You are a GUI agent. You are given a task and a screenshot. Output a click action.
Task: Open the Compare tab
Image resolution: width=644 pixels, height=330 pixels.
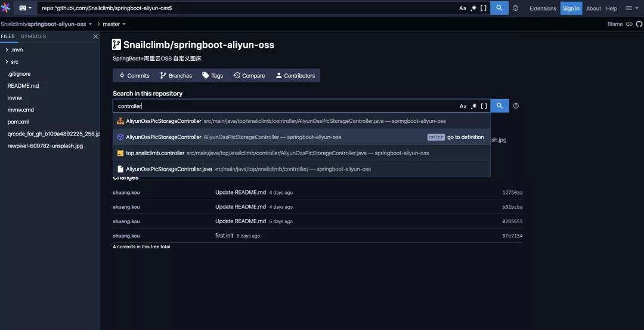249,76
